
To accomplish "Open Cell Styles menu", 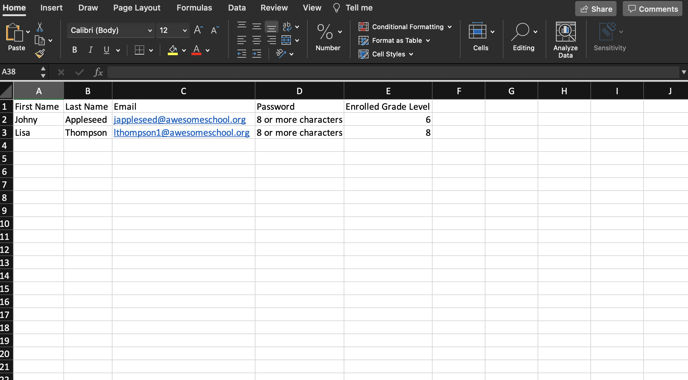I will pyautogui.click(x=386, y=54).
